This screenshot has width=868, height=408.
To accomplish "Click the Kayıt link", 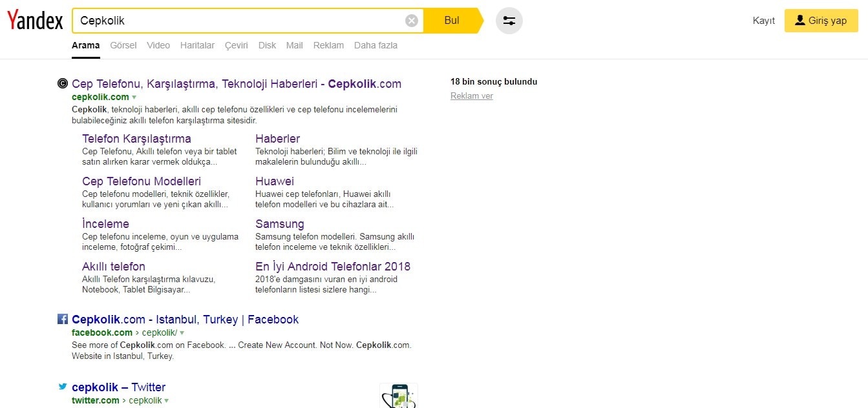I will (x=764, y=21).
